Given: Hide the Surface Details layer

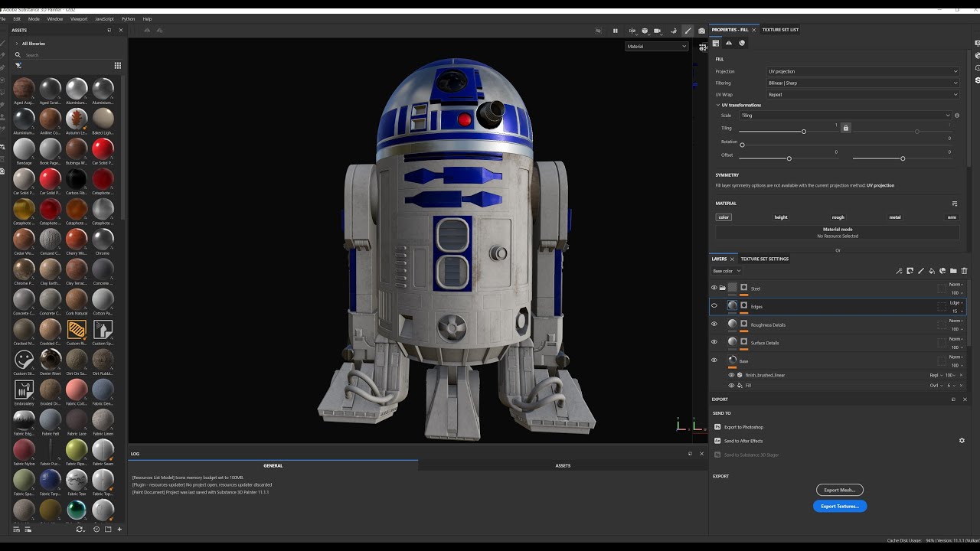Looking at the screenshot, I should coord(714,343).
